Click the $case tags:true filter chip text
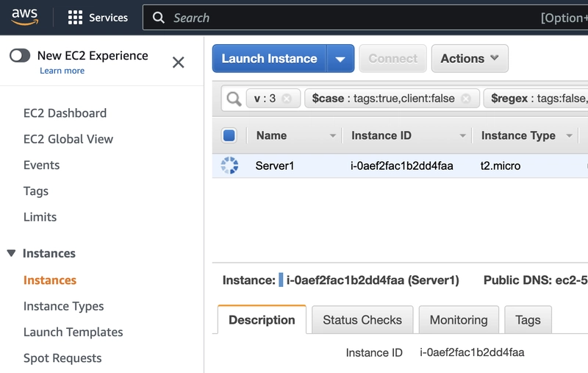 click(x=383, y=99)
